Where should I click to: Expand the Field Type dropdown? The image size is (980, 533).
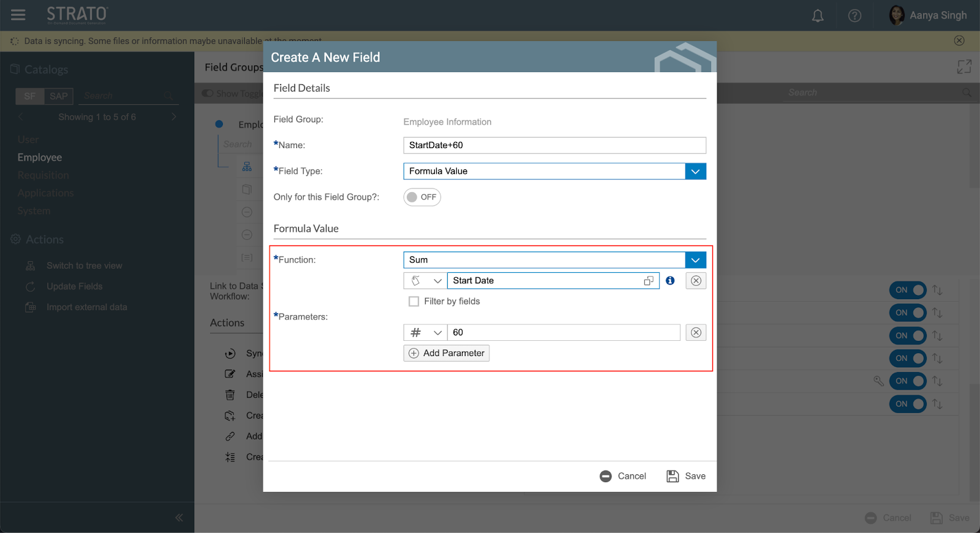pyautogui.click(x=695, y=171)
